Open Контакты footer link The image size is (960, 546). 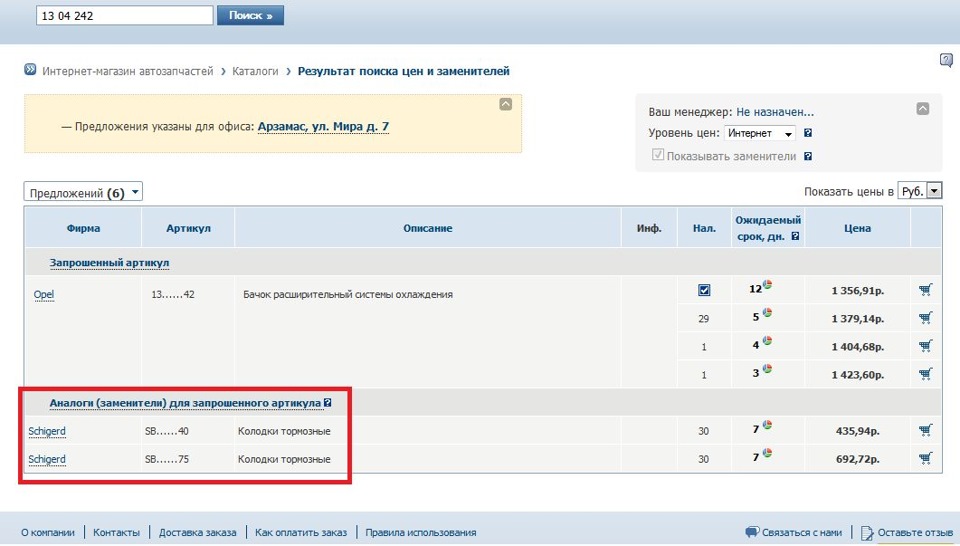[x=116, y=533]
